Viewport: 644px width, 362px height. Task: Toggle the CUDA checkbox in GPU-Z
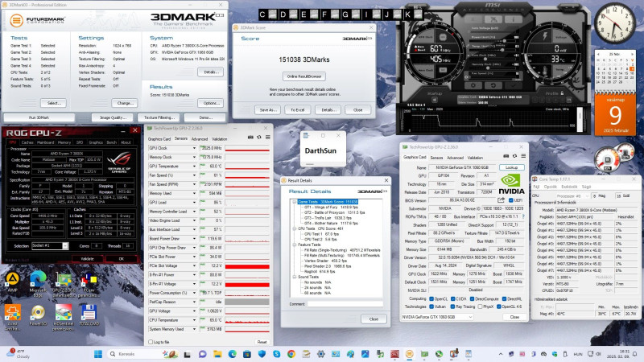click(452, 298)
